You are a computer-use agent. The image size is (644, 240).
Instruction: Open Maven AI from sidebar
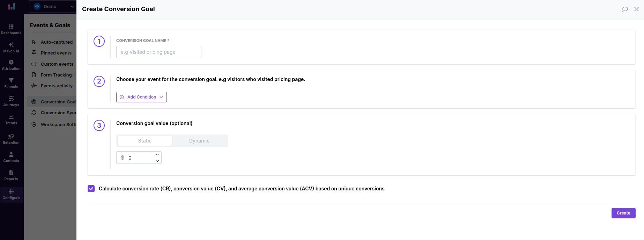coord(11,47)
